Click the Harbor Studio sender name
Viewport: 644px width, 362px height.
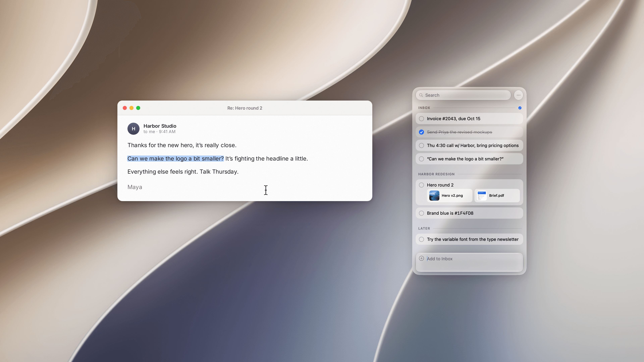(160, 126)
